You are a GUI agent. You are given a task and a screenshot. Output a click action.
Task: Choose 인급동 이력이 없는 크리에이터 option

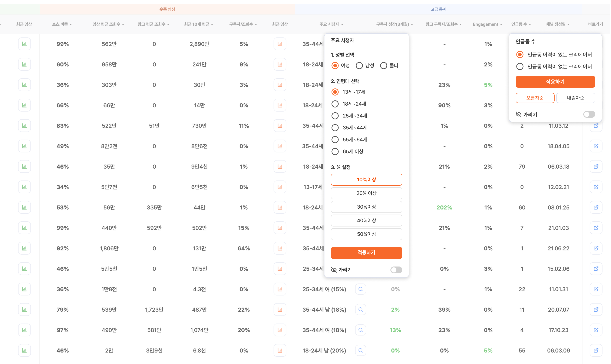519,66
